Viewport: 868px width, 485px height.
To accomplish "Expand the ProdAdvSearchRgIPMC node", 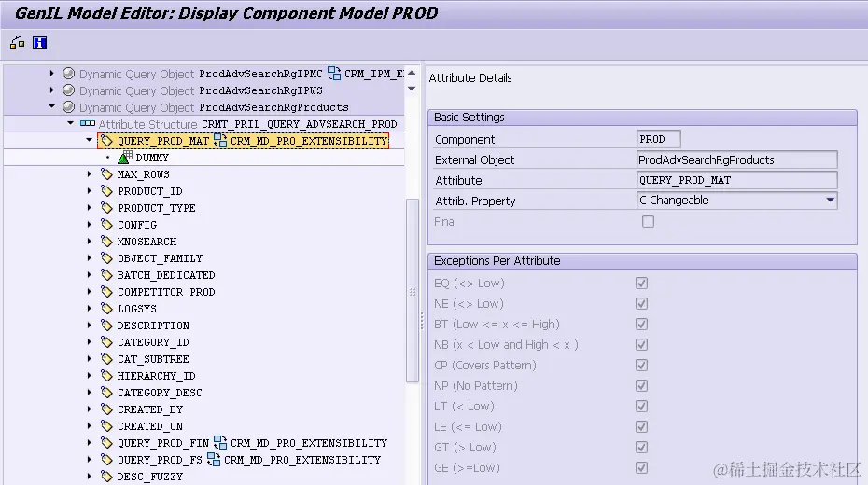I will point(52,73).
